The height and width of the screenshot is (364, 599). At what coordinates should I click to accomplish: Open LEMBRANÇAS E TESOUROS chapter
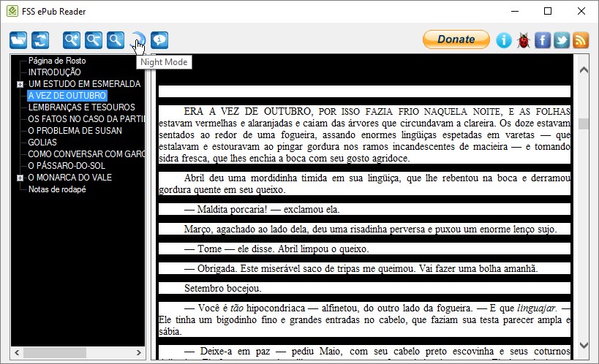[81, 107]
